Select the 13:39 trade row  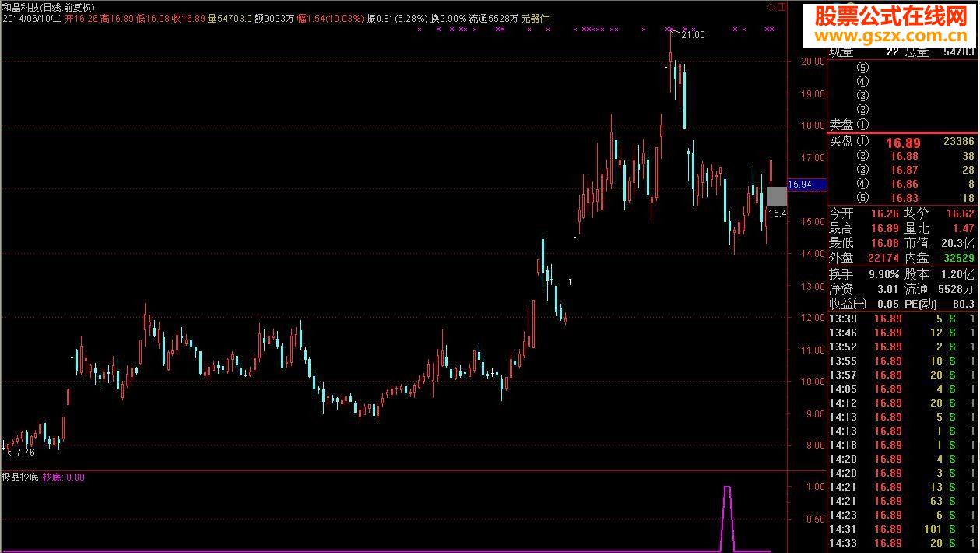coord(901,319)
